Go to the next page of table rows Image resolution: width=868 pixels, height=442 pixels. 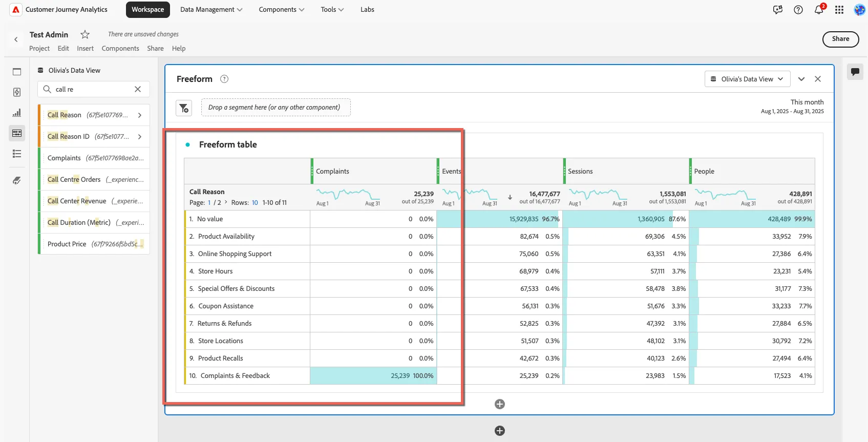[226, 202]
